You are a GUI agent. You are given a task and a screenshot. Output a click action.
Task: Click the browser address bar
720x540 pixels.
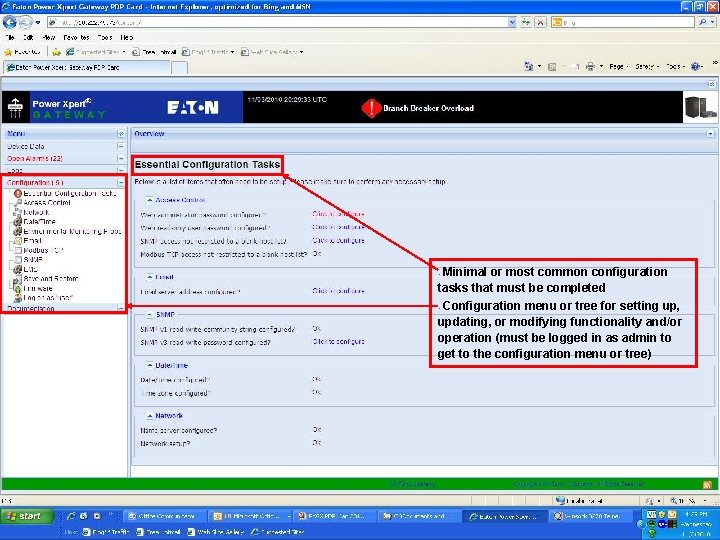click(278, 22)
